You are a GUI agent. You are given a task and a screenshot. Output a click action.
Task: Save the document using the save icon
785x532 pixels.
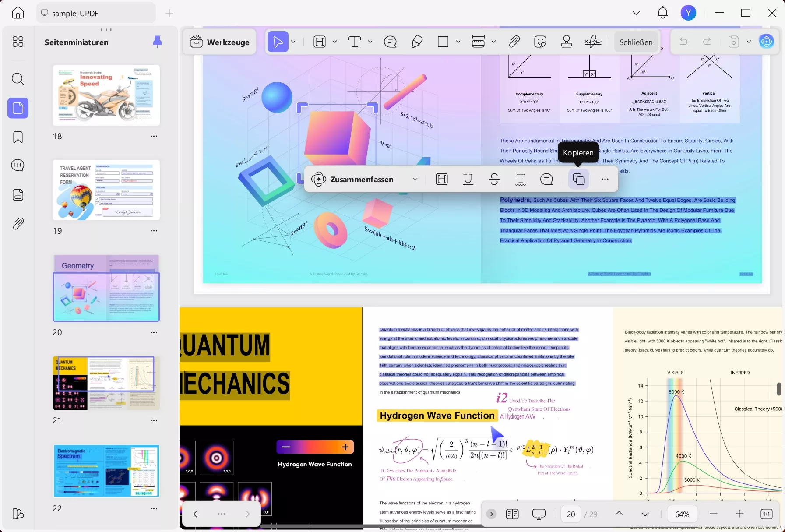734,42
